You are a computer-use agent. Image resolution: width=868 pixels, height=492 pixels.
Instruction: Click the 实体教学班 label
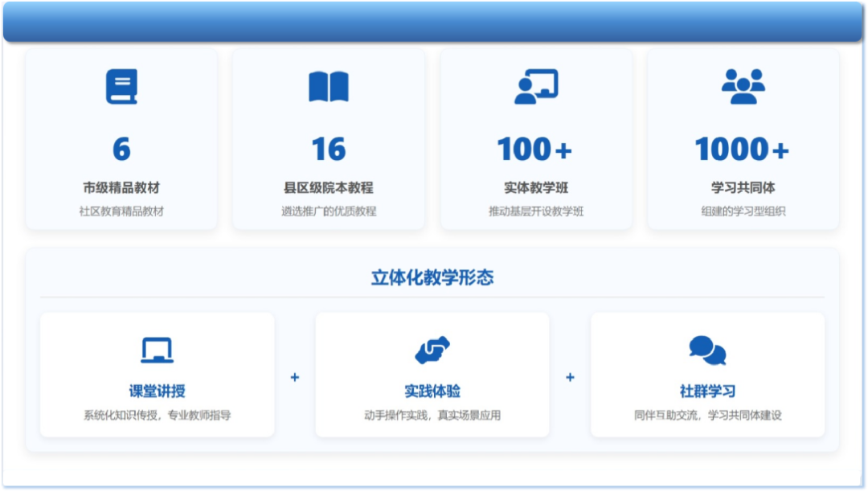click(536, 187)
